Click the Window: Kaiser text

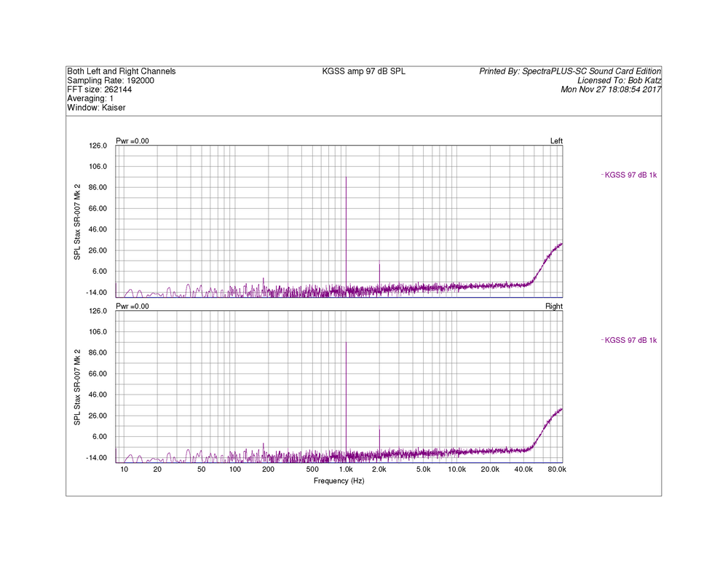96,108
